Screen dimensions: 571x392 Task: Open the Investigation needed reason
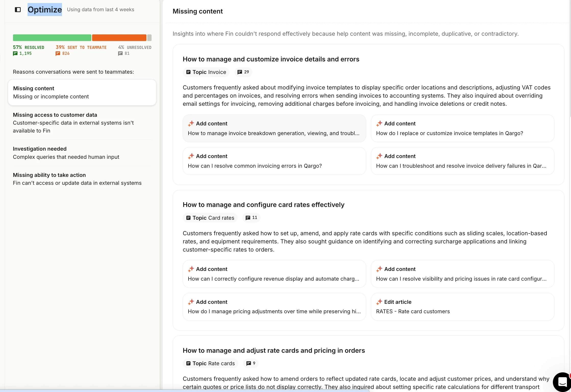(82, 153)
